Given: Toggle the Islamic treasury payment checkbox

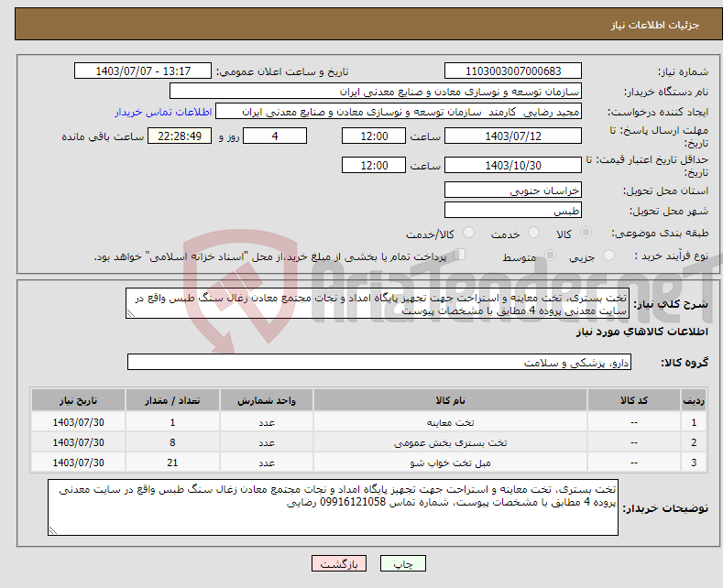Looking at the screenshot, I should pyautogui.click(x=460, y=255).
